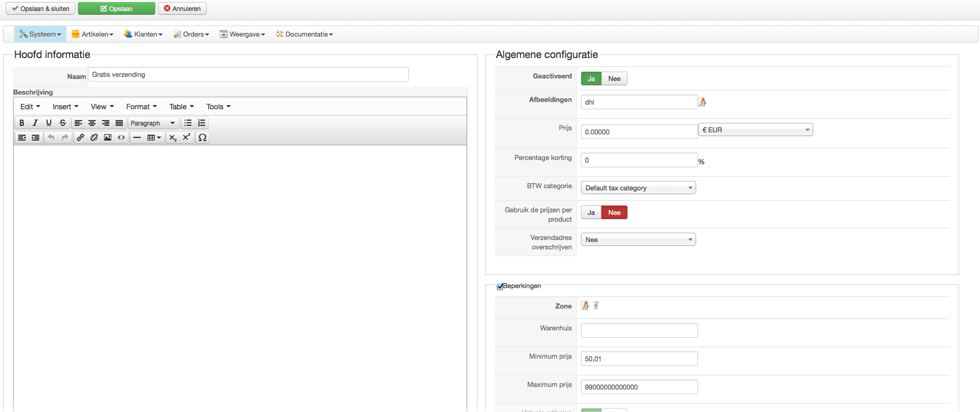
Task: Click edit icon next to Afbeeldingen field
Action: click(x=702, y=102)
